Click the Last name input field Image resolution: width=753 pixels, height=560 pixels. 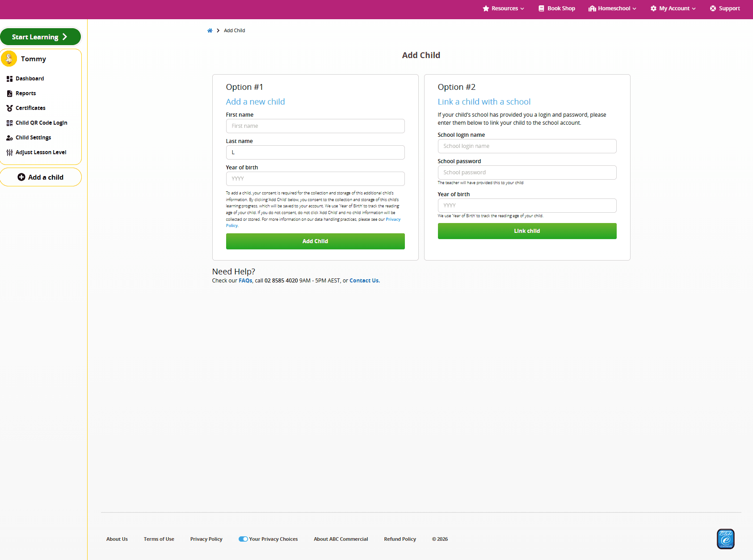[x=316, y=152]
